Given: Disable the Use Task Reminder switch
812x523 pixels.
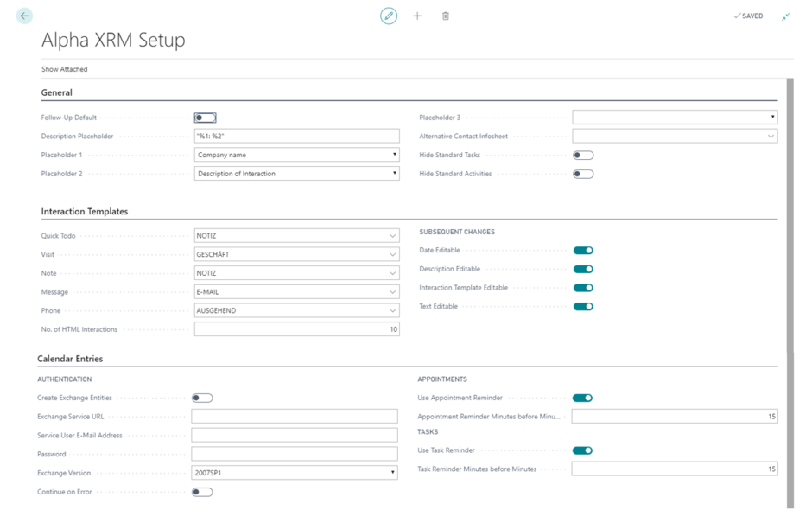Looking at the screenshot, I should (x=582, y=450).
